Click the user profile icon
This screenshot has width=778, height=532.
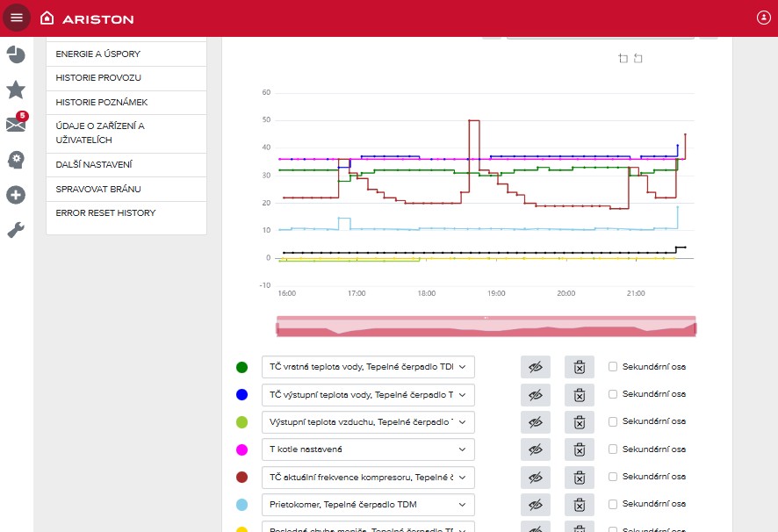click(762, 18)
